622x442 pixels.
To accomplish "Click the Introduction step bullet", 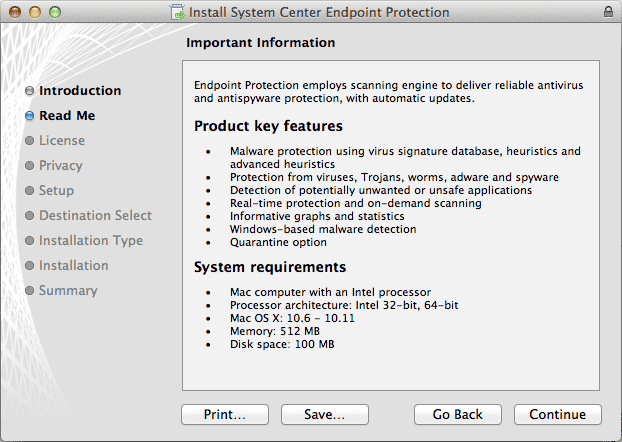I will point(29,91).
